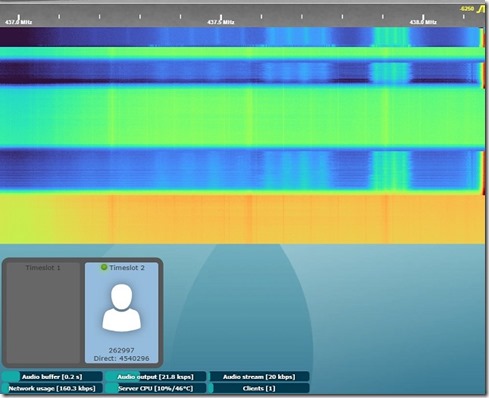Click the Audio buffer status bar

(52, 377)
